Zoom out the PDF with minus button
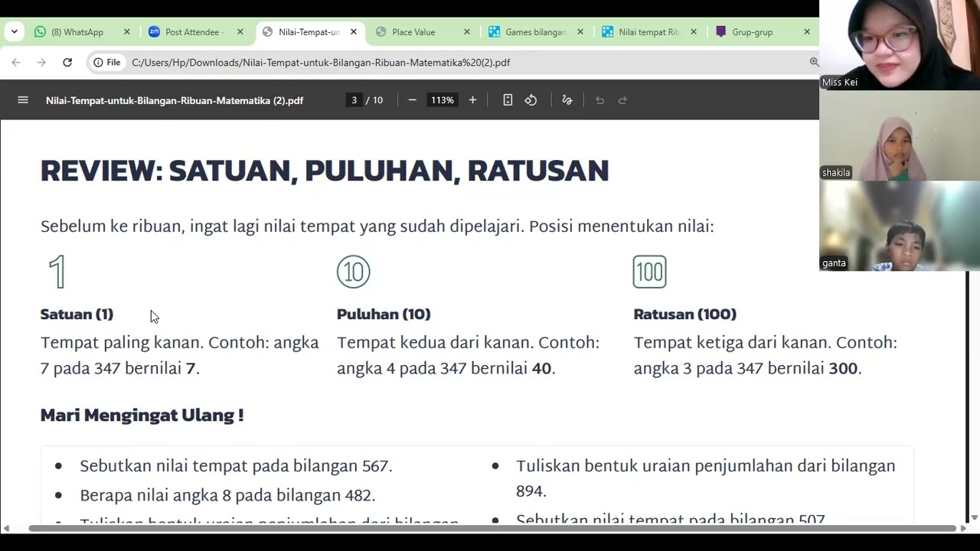 tap(412, 100)
